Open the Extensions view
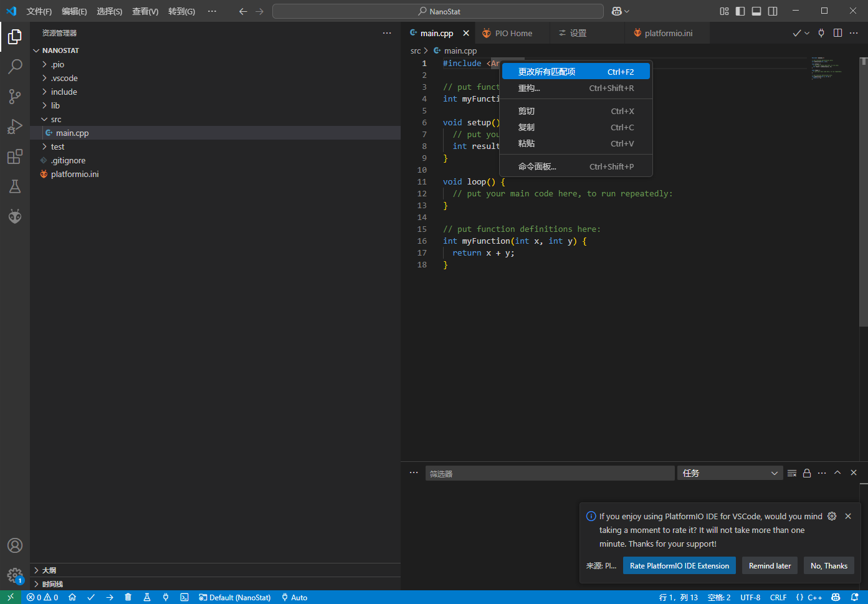This screenshot has height=604, width=868. point(15,156)
